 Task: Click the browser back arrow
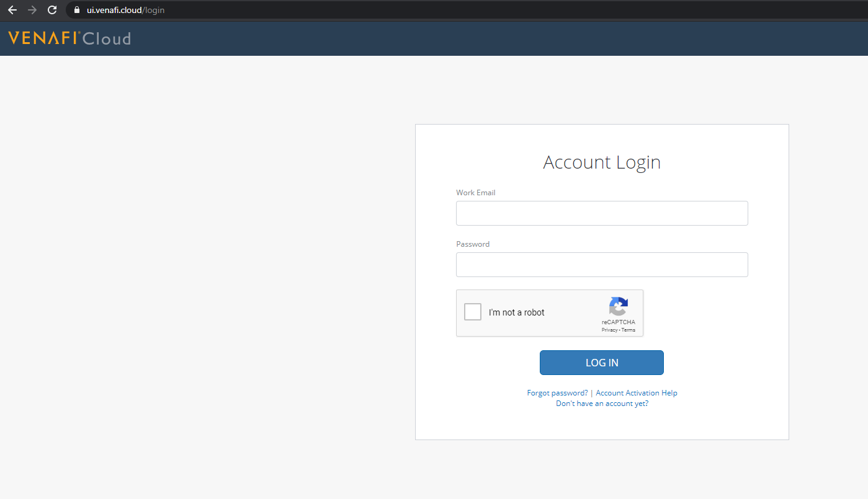click(x=12, y=10)
